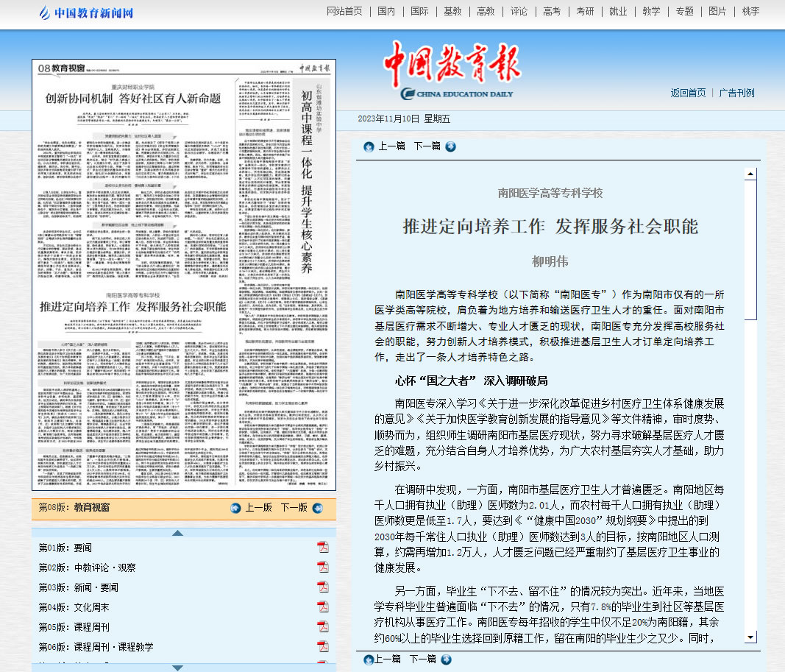Click the bottom next-article arrow icon
Screen dimensions: 785x672
pos(446,659)
